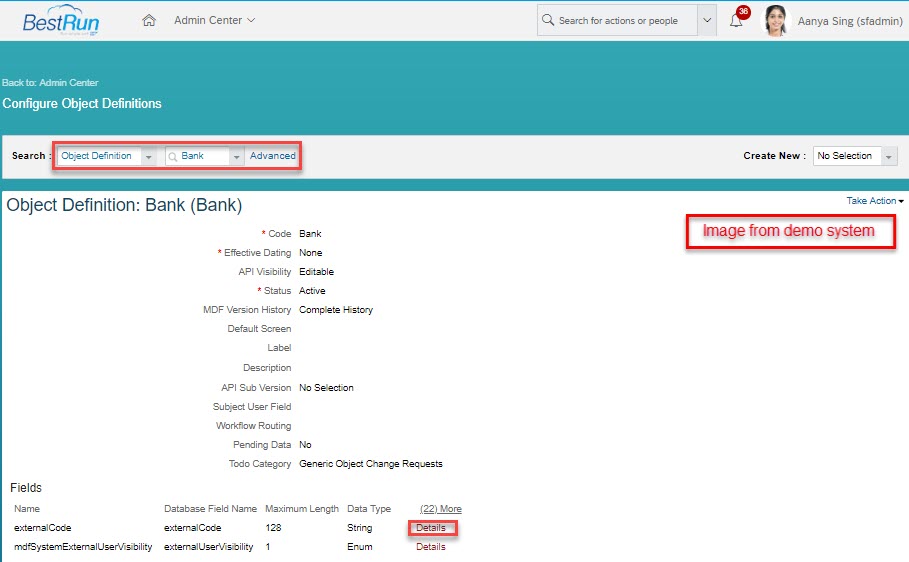Open Details for mdfSystemExternalUserVisibility field
The image size is (909, 562).
click(x=431, y=547)
